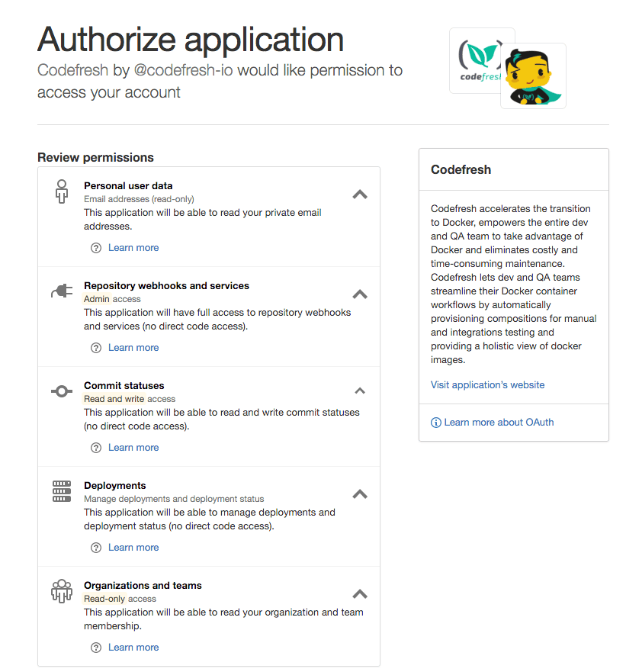Click the info icon beside OAuth link
The height and width of the screenshot is (672, 626).
(x=436, y=423)
